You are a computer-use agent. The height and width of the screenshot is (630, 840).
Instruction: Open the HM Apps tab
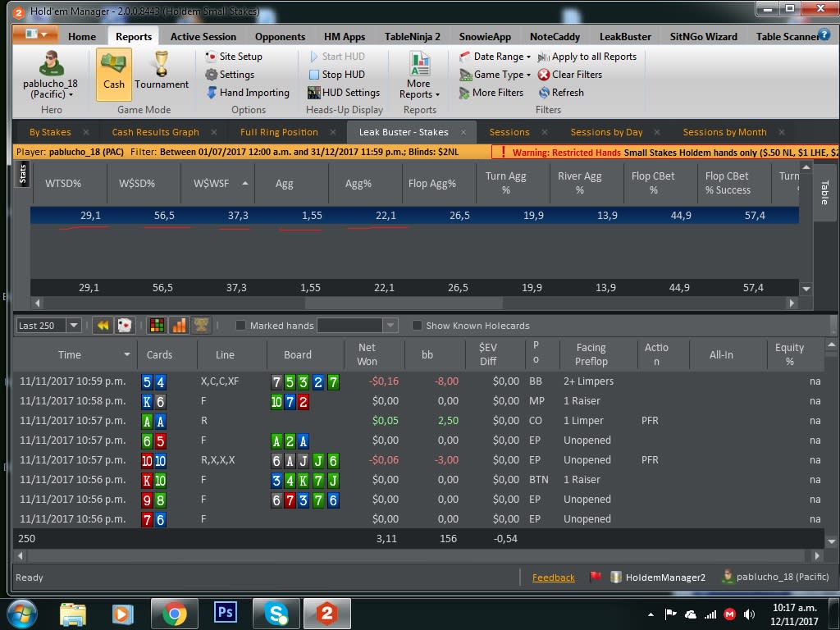(x=345, y=36)
